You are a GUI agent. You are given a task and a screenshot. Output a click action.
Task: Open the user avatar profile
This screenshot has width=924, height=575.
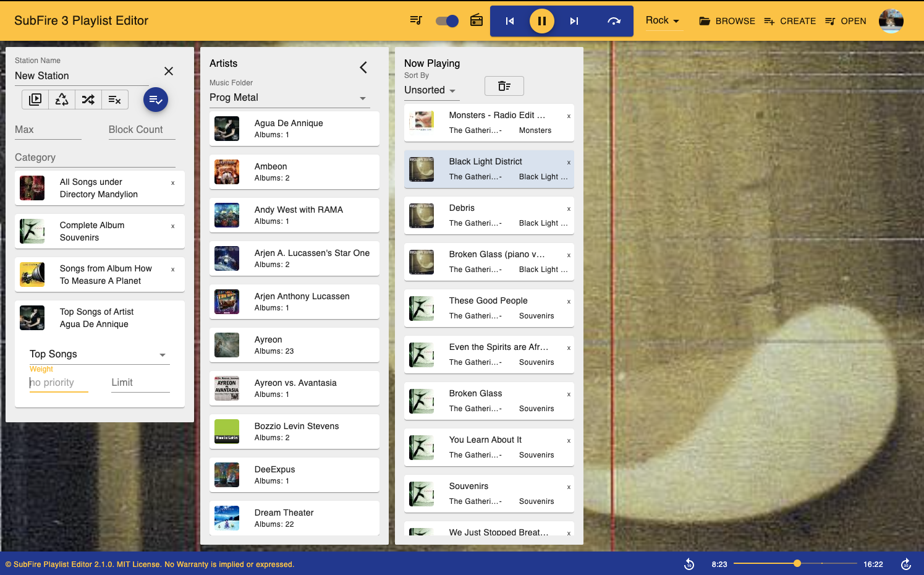click(891, 21)
